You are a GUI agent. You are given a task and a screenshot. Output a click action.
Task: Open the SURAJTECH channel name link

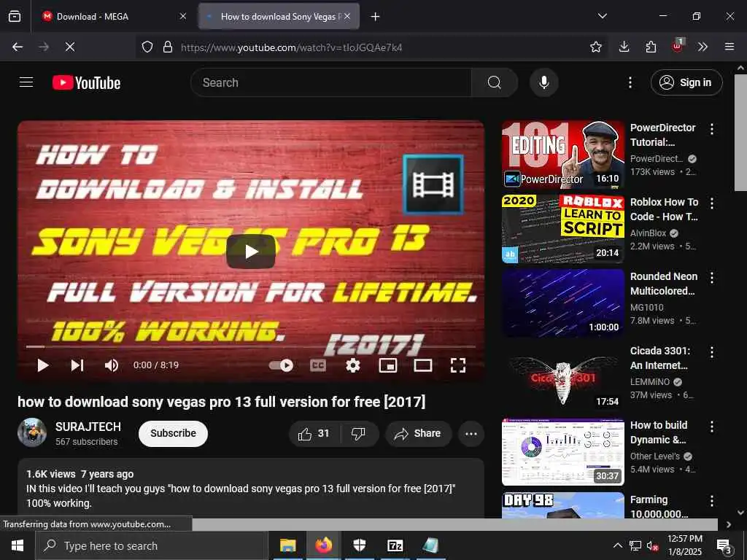coord(88,427)
